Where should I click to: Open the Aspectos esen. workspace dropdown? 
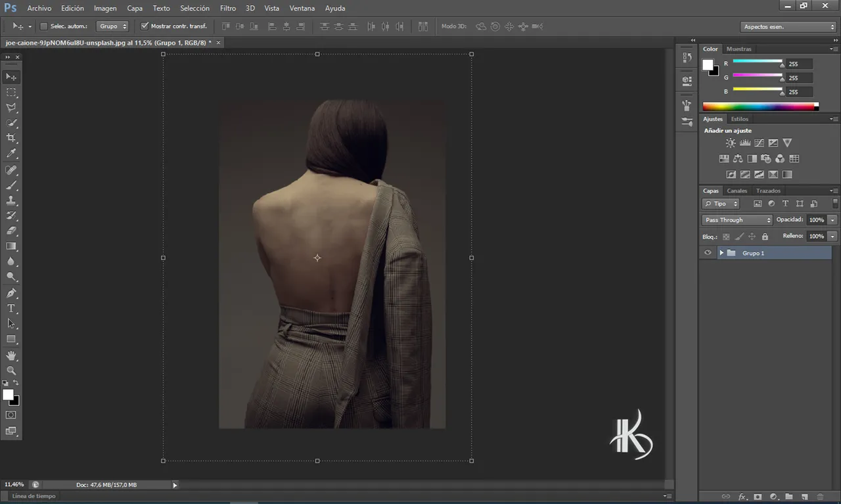click(788, 27)
